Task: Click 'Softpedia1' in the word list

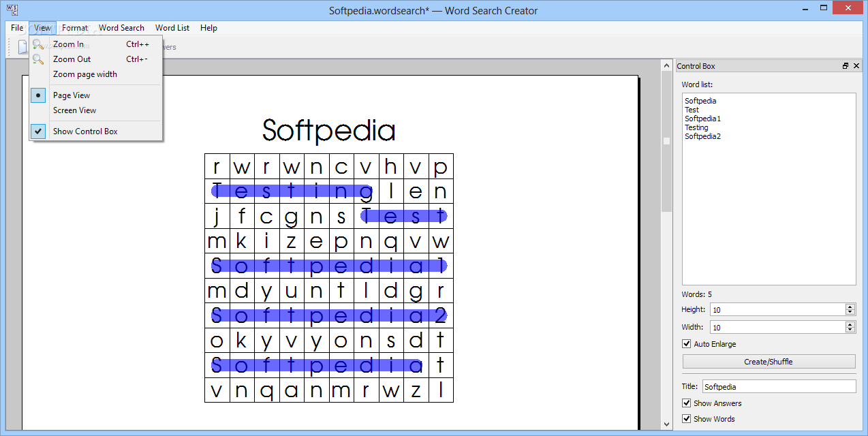Action: click(702, 119)
